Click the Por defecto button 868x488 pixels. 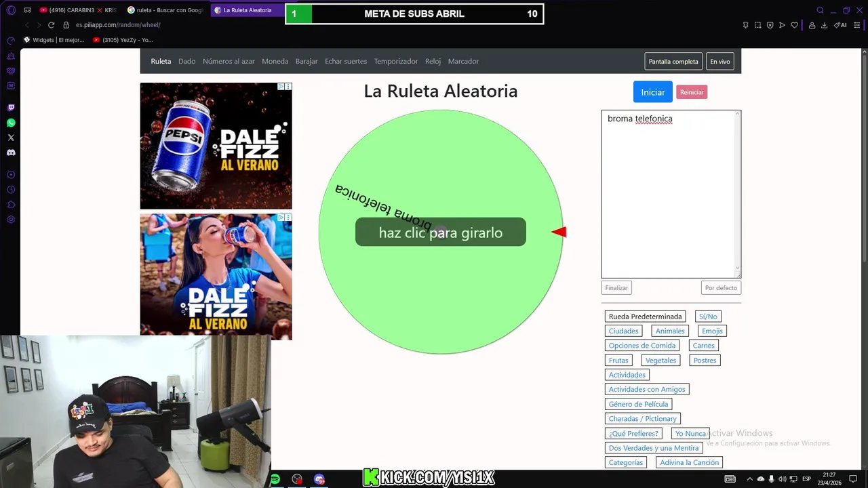pos(721,288)
